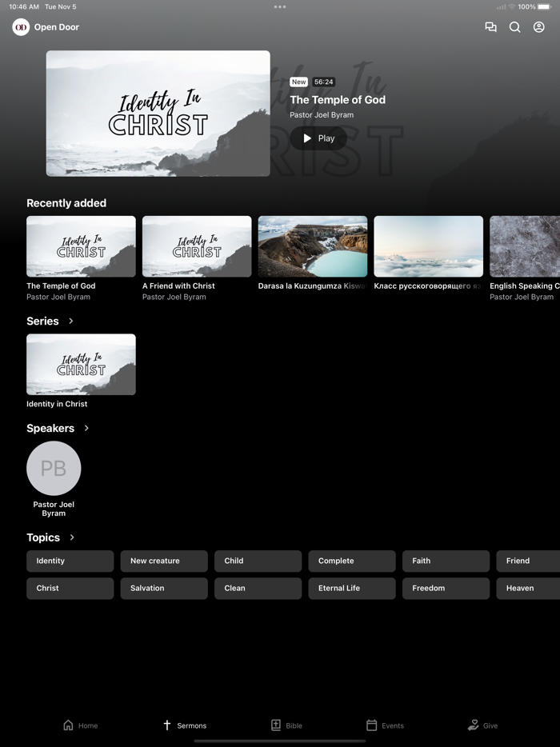Tap the multitasking three-dots indicator
The height and width of the screenshot is (747, 560).
280,6
